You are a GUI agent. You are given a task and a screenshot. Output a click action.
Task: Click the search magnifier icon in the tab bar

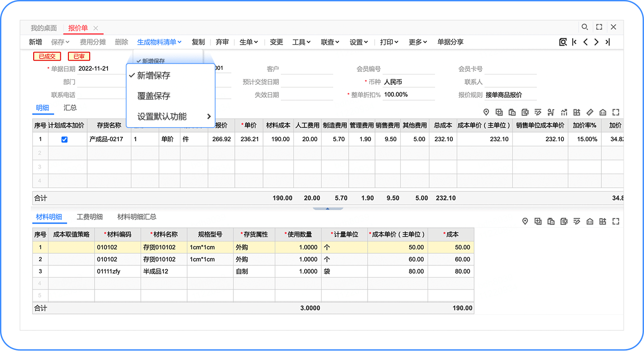pos(585,27)
